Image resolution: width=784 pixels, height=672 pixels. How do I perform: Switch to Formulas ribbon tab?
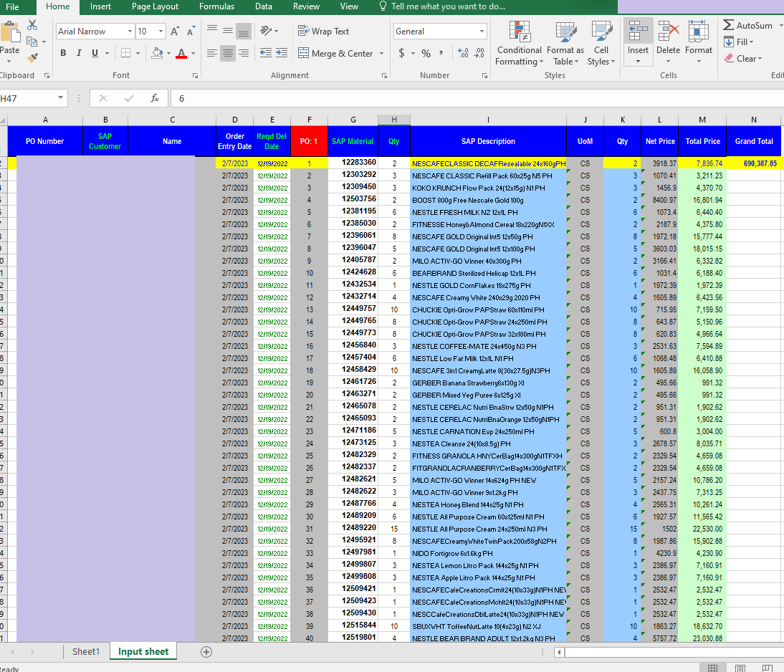pyautogui.click(x=216, y=6)
